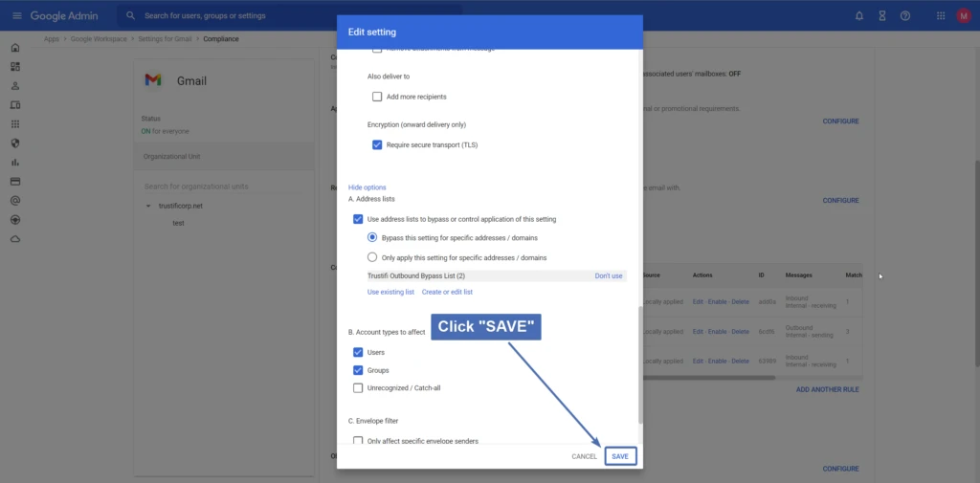
Task: Open the help question mark icon
Action: point(904,16)
